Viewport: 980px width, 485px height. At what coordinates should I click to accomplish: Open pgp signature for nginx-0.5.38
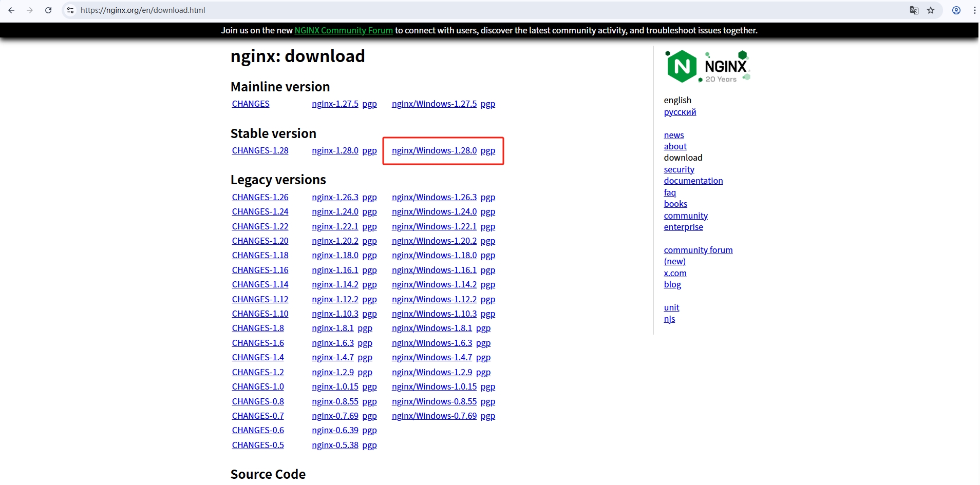pos(370,445)
